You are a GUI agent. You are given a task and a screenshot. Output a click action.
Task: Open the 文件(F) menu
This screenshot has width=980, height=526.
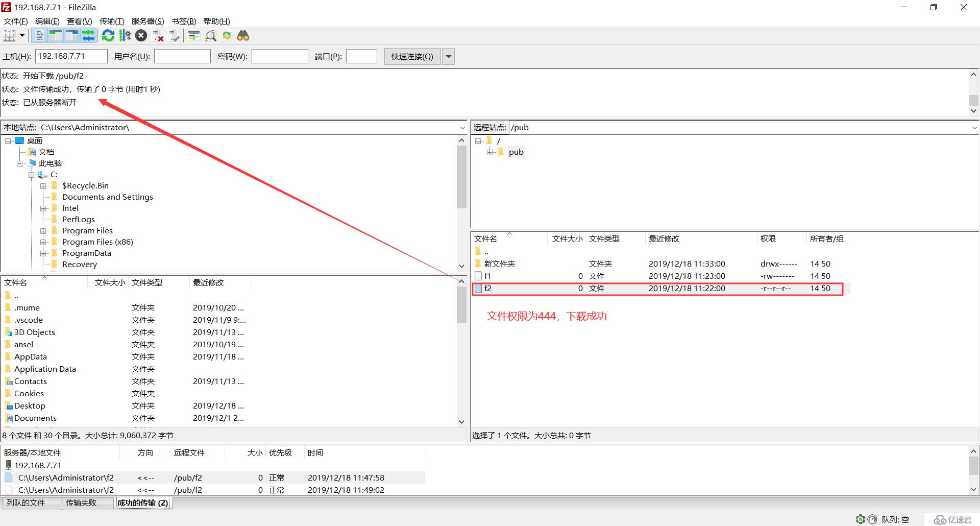click(16, 21)
